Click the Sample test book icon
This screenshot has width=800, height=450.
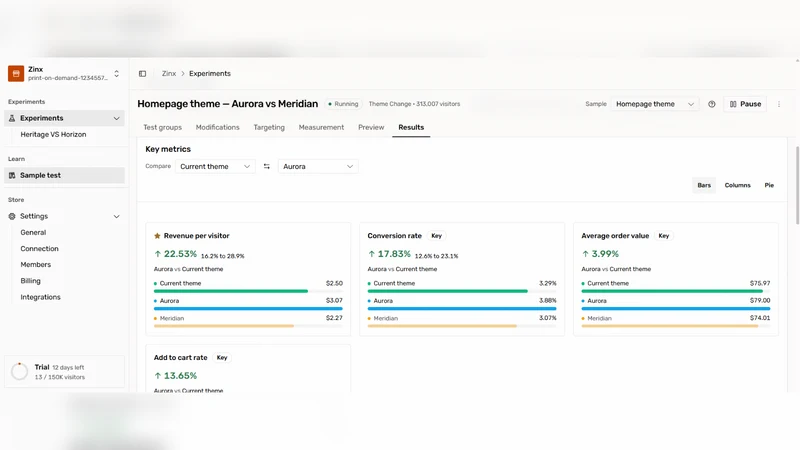pyautogui.click(x=12, y=175)
